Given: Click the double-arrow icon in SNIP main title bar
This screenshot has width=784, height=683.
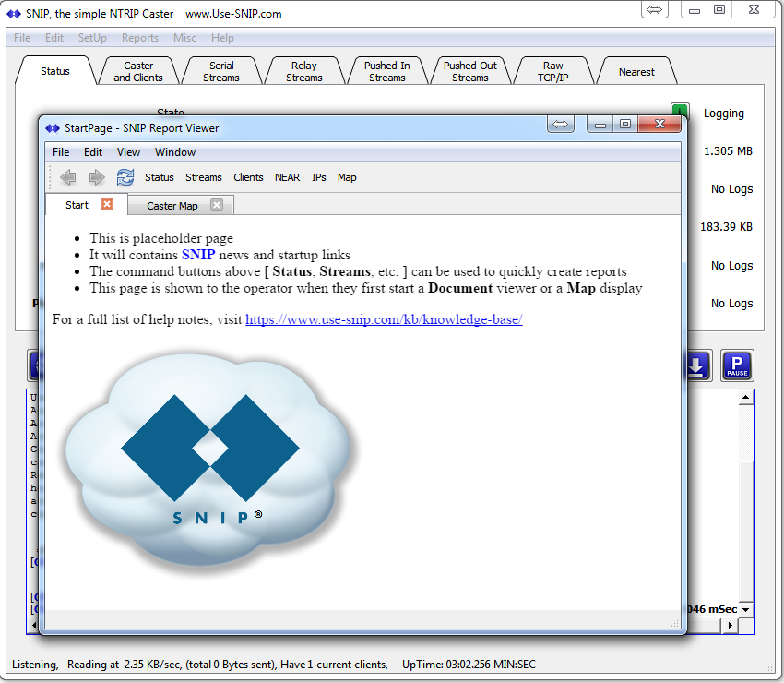Looking at the screenshot, I should [654, 9].
